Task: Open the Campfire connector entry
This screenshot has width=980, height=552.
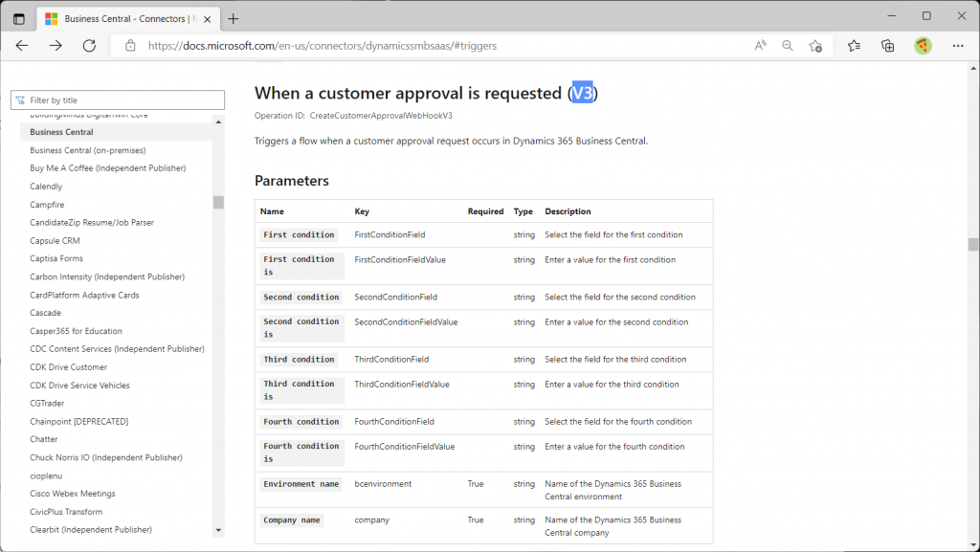Action: tap(47, 204)
